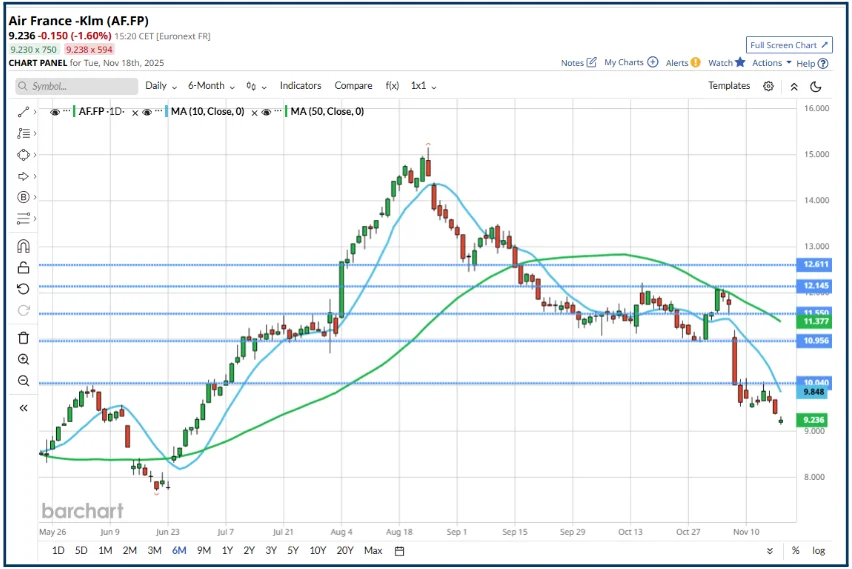Click the green MA (50) color bar

point(286,111)
